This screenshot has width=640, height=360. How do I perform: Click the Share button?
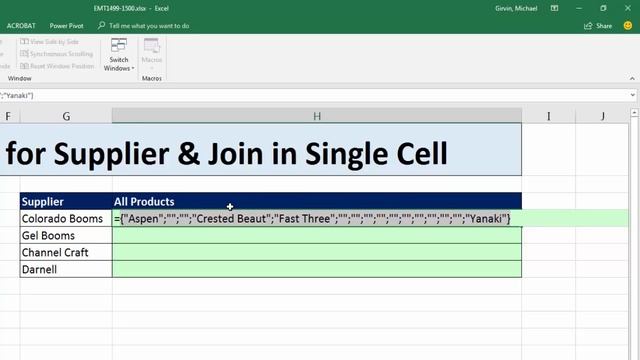pos(598,26)
